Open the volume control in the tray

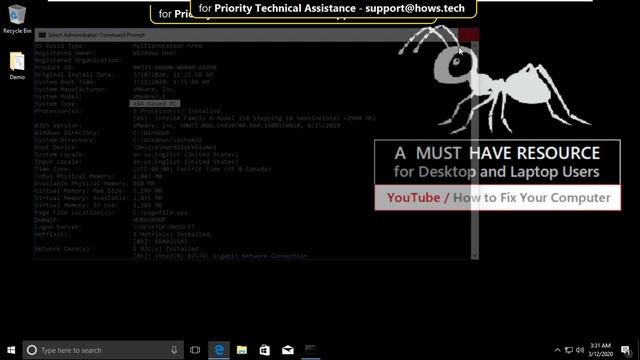point(580,350)
